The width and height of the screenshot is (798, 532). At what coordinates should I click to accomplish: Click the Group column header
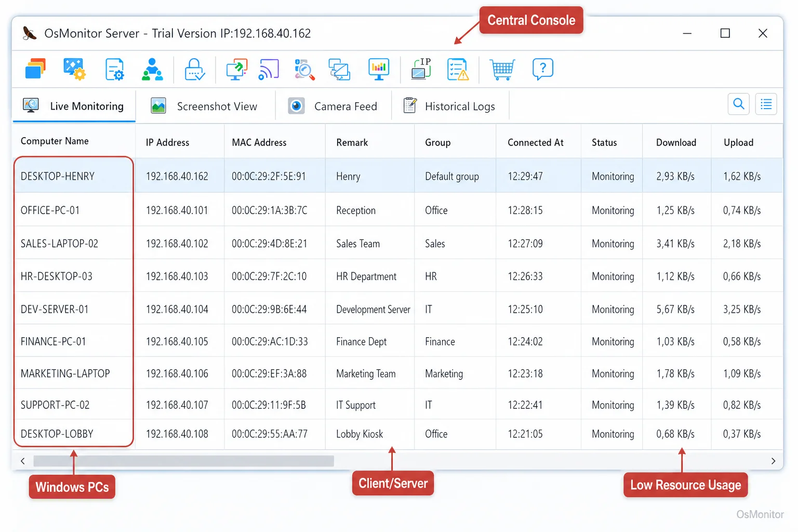tap(437, 142)
